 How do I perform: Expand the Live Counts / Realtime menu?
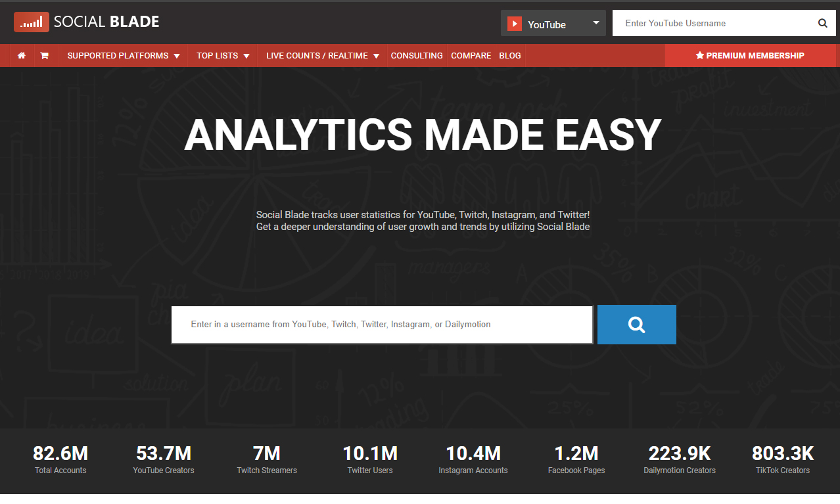(x=323, y=56)
